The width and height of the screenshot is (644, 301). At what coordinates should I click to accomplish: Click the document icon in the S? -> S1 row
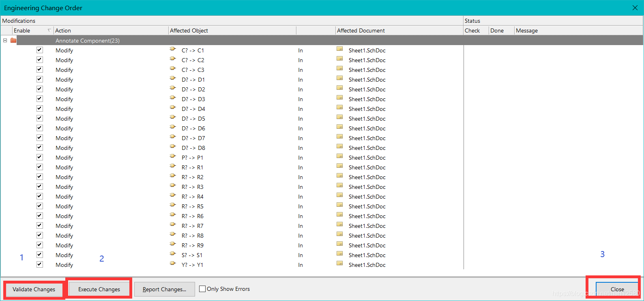[340, 254]
